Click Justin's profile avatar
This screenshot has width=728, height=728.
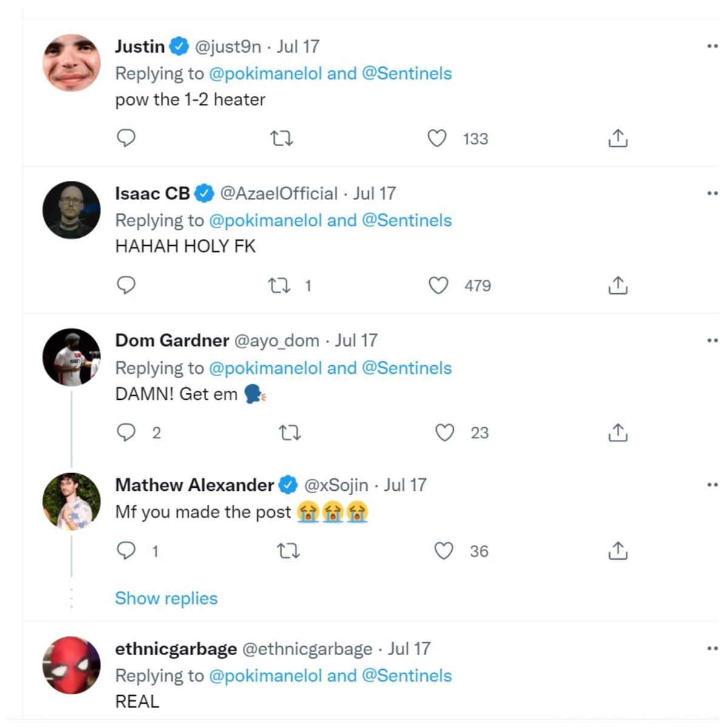tap(72, 62)
